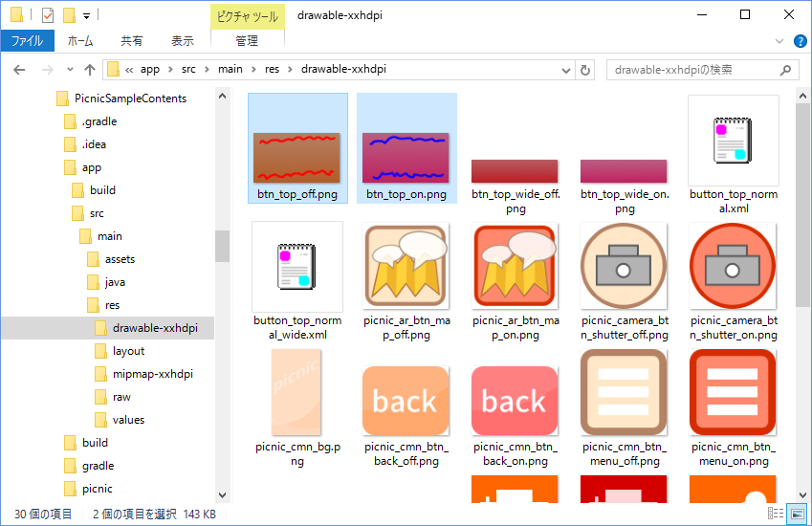
Task: Select picnic_ar_btn_map_off.png icon
Action: click(406, 266)
